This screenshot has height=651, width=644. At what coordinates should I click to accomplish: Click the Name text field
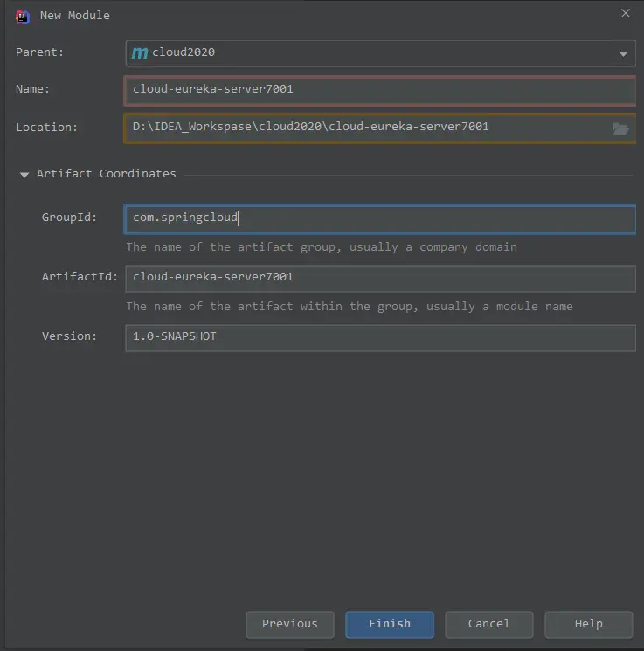click(380, 89)
